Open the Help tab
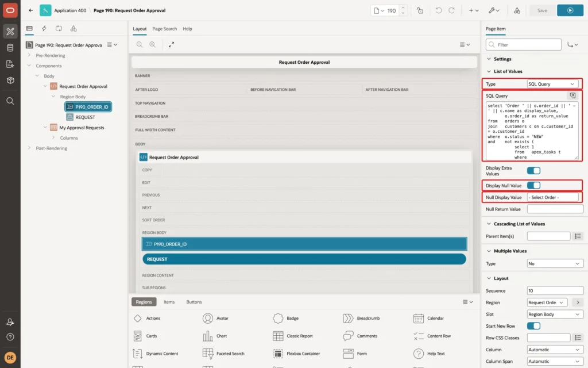This screenshot has width=588, height=368. click(x=188, y=29)
